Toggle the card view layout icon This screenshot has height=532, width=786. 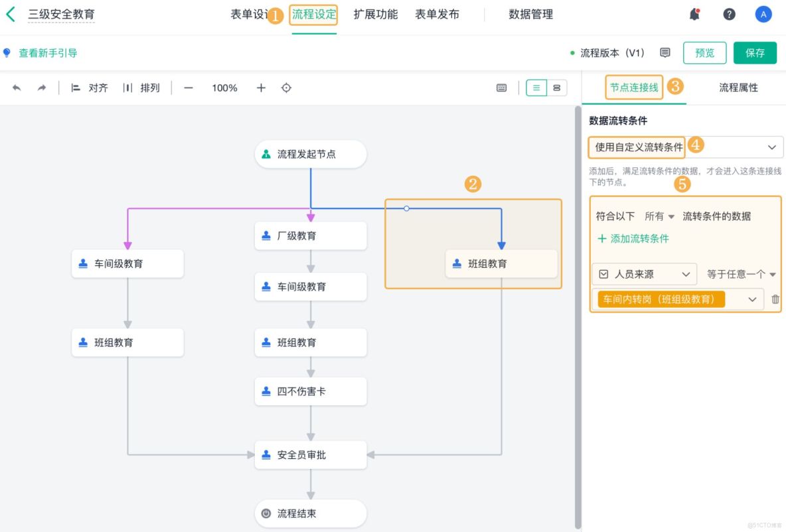tap(558, 87)
